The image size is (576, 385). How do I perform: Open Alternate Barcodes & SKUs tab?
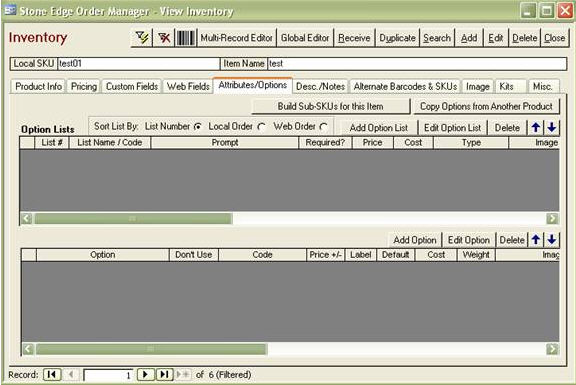click(x=405, y=86)
